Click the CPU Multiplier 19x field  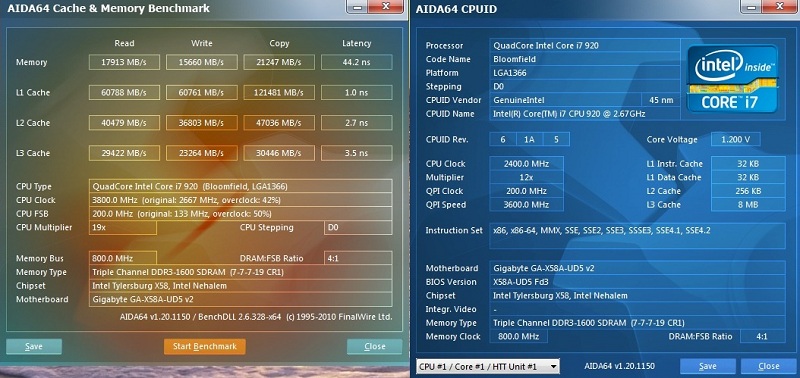click(x=122, y=228)
